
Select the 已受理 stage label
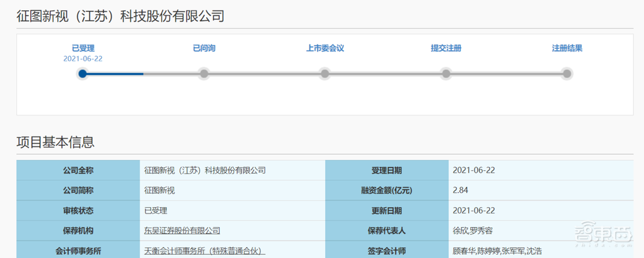click(x=83, y=48)
